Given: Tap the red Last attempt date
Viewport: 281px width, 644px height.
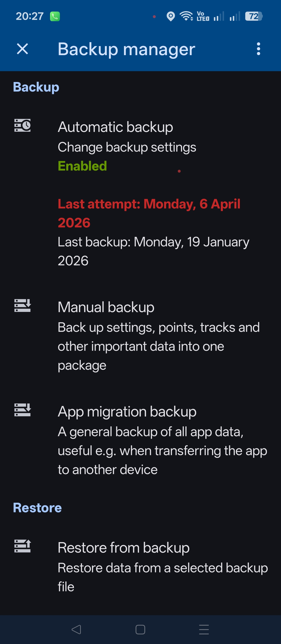Looking at the screenshot, I should click(x=149, y=213).
